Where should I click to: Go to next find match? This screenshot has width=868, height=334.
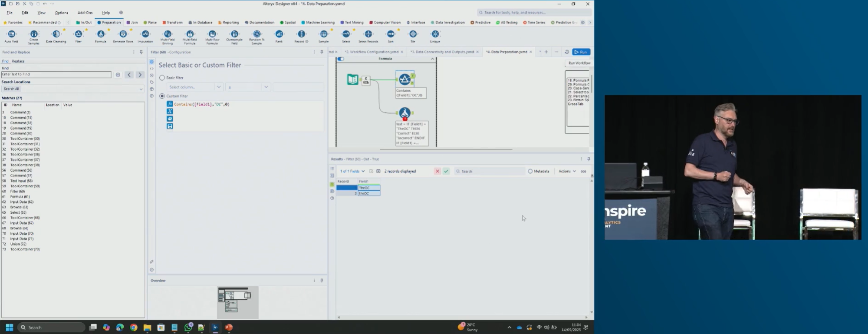[x=140, y=75]
